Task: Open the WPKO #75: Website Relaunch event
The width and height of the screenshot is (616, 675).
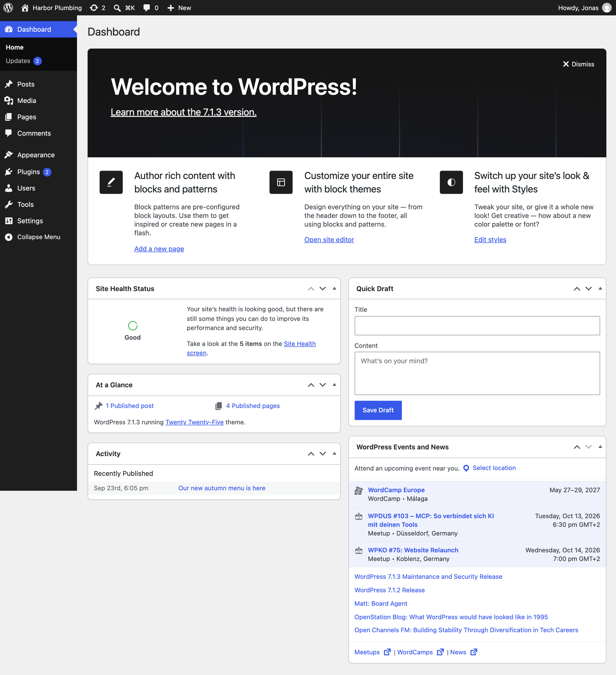Action: point(413,550)
